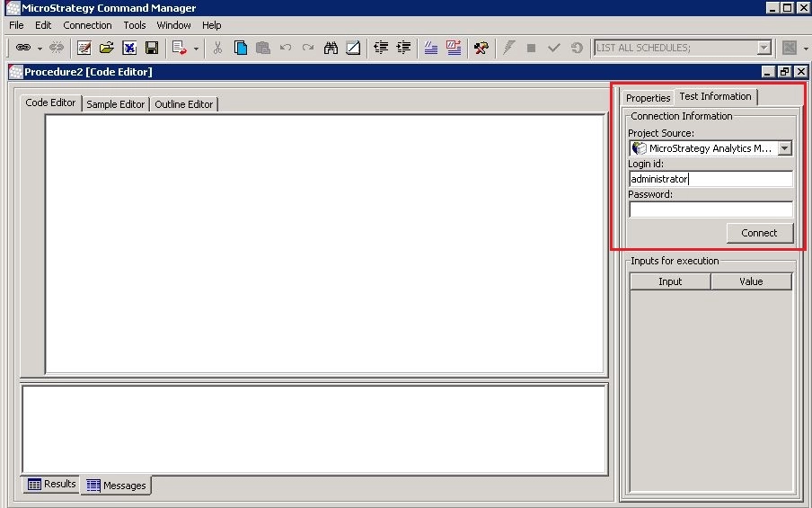This screenshot has height=508, width=812.
Task: Show the Messages pane tab
Action: point(116,486)
